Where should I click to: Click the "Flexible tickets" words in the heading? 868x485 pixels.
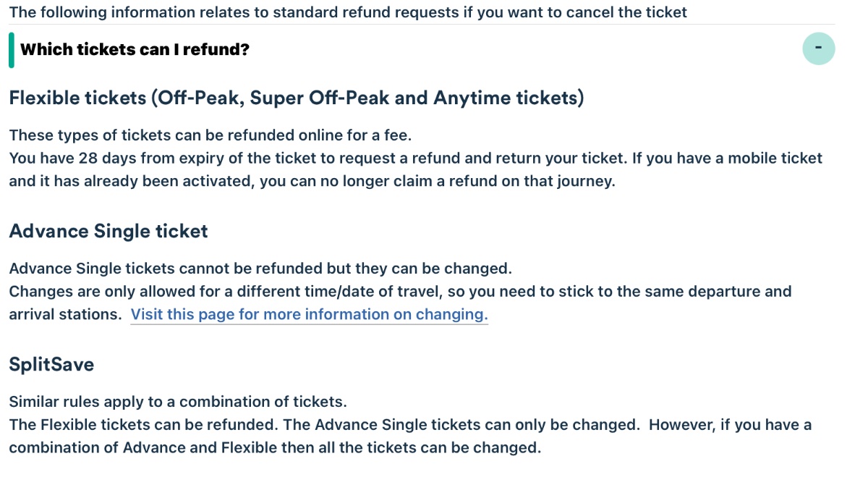click(x=77, y=98)
